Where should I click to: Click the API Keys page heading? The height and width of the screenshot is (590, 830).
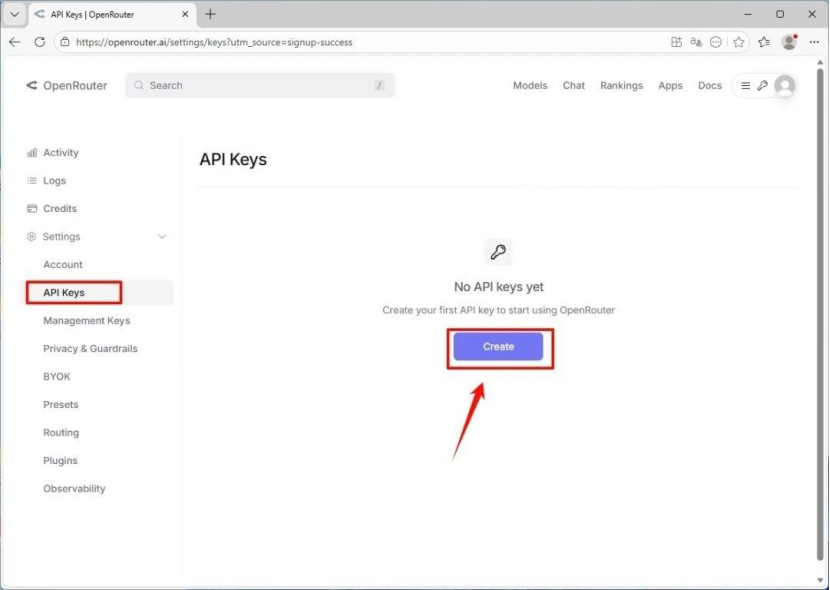coord(233,159)
